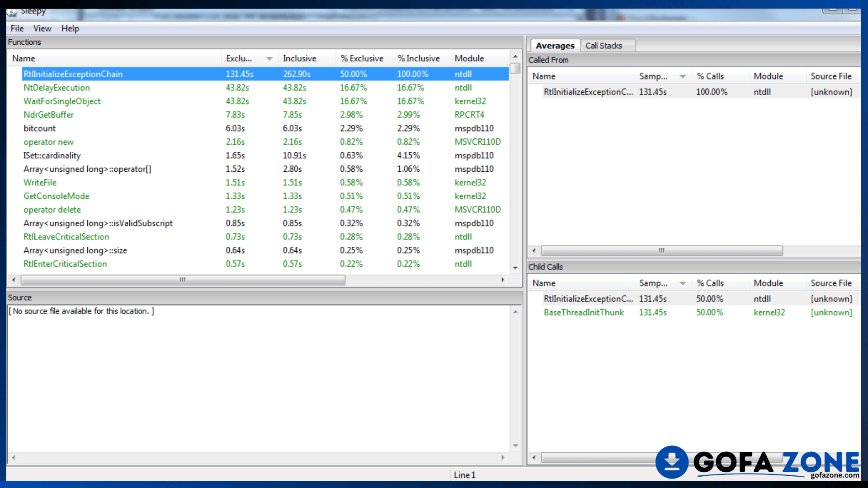Select the NtDelayExecution function row
Image resolution: width=868 pixels, height=488 pixels.
[x=265, y=88]
